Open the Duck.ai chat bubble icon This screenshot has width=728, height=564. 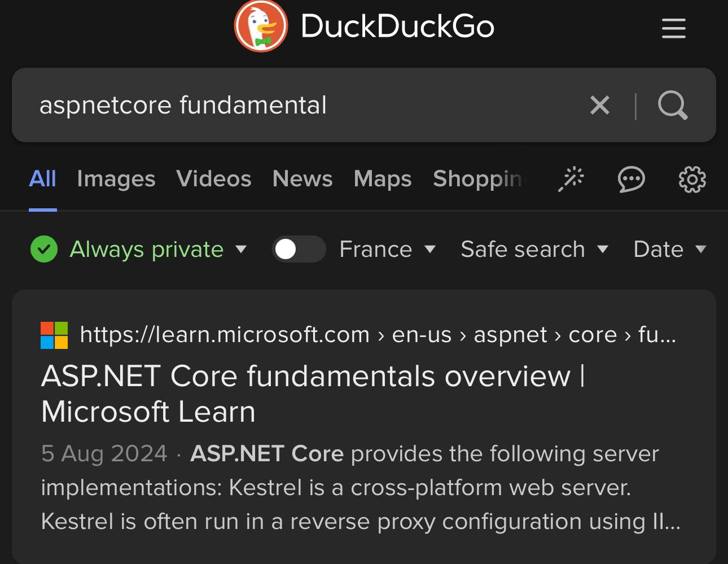631,180
